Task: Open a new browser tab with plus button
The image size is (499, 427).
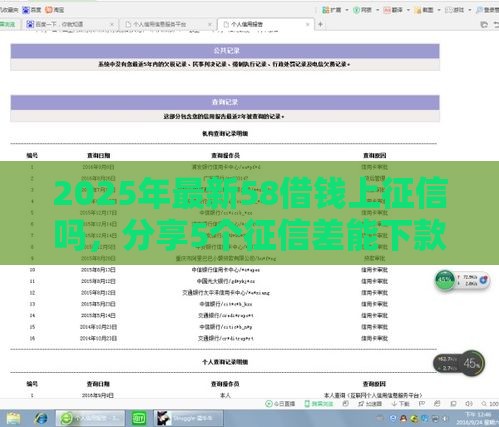Action: click(x=320, y=24)
